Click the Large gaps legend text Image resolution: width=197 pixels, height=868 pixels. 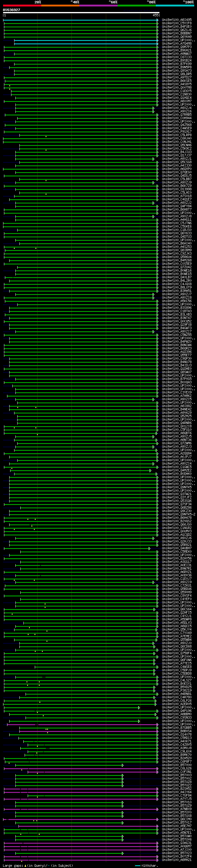[x=38, y=866]
